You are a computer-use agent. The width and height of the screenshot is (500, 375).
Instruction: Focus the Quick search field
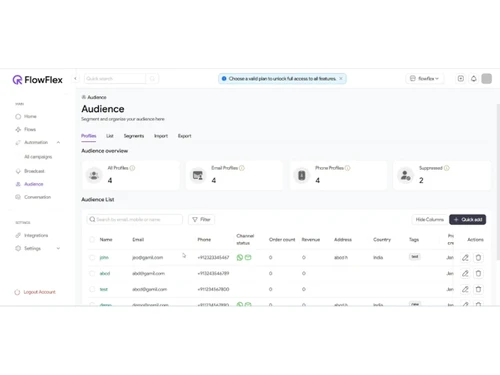[x=115, y=79]
